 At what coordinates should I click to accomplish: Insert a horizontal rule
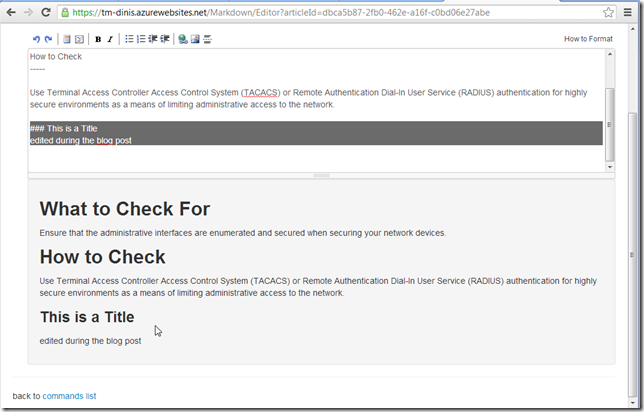coord(207,39)
